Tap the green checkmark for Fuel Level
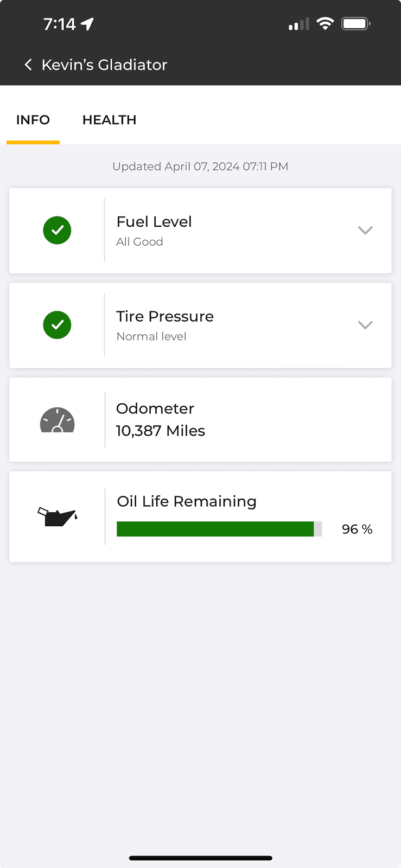Image resolution: width=401 pixels, height=868 pixels. pyautogui.click(x=57, y=230)
